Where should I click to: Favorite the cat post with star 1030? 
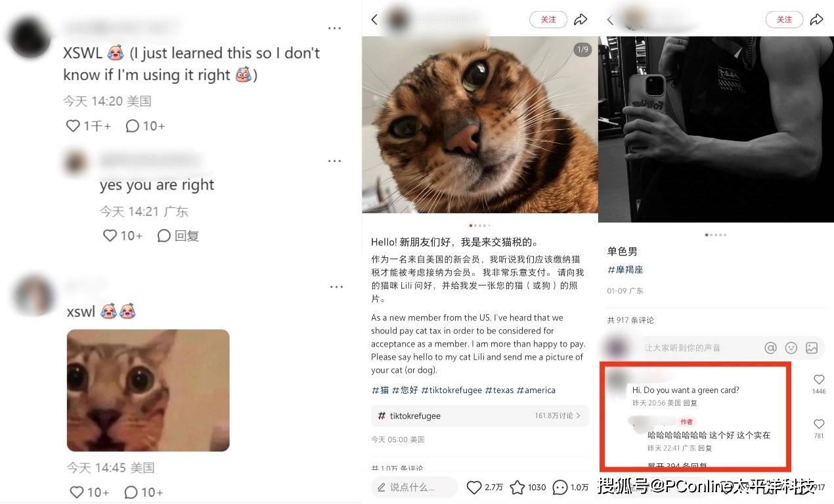point(517,487)
